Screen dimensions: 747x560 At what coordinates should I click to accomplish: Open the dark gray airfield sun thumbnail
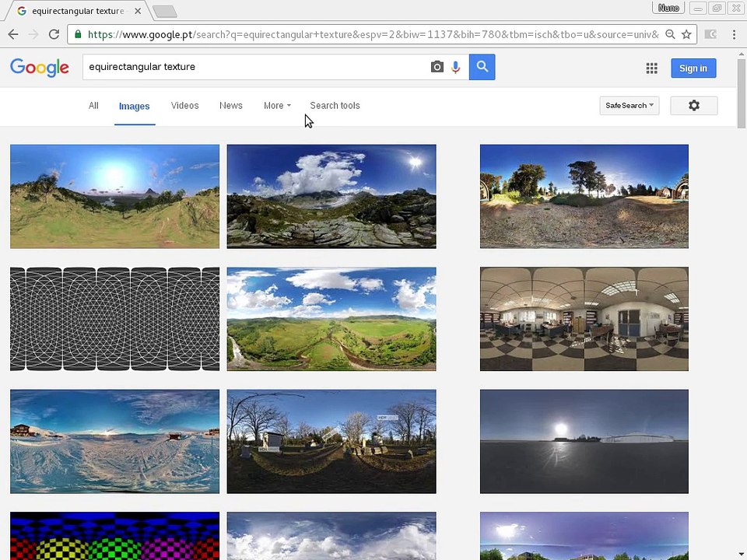tap(584, 442)
